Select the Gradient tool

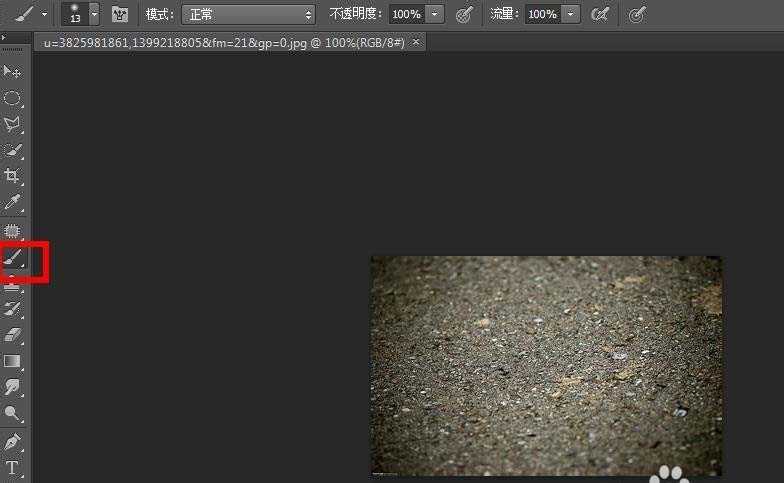point(12,361)
